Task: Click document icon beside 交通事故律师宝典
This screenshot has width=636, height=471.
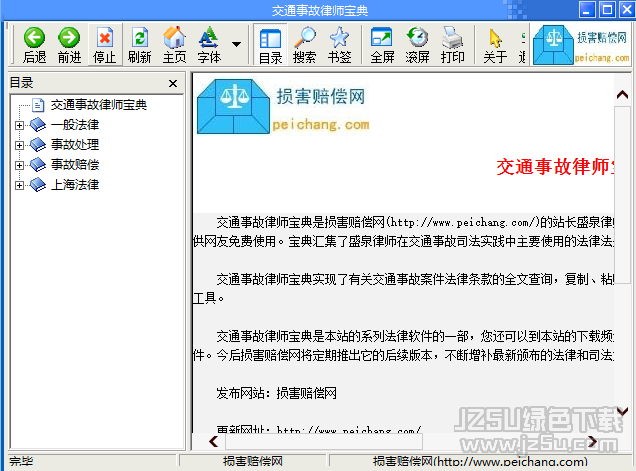Action: tap(38, 105)
